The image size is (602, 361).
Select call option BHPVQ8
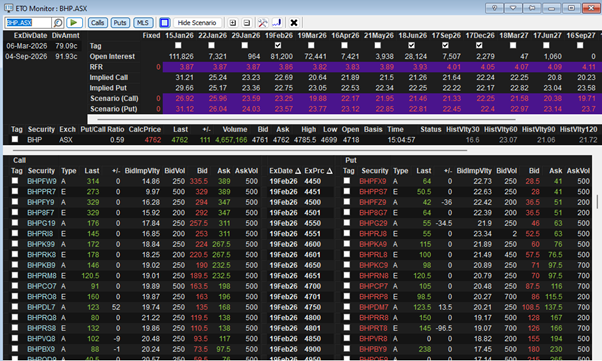tap(41, 339)
